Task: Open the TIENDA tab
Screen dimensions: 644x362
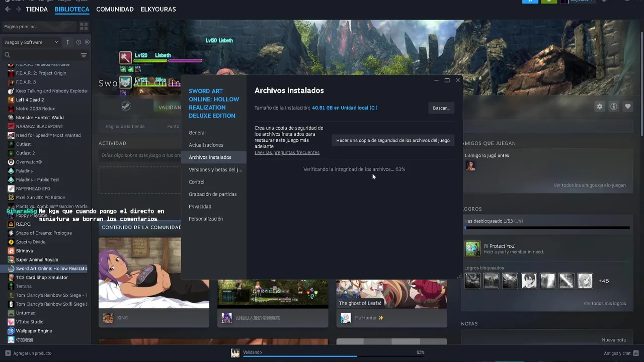Action: point(37,9)
